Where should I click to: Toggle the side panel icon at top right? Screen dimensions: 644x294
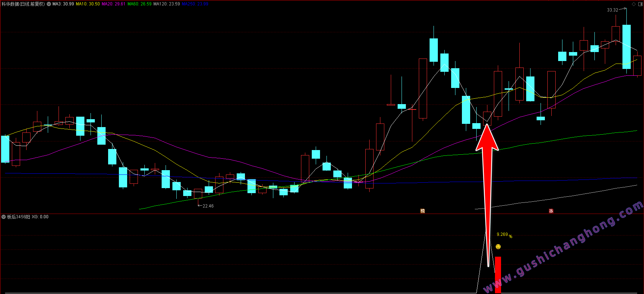(x=640, y=4)
